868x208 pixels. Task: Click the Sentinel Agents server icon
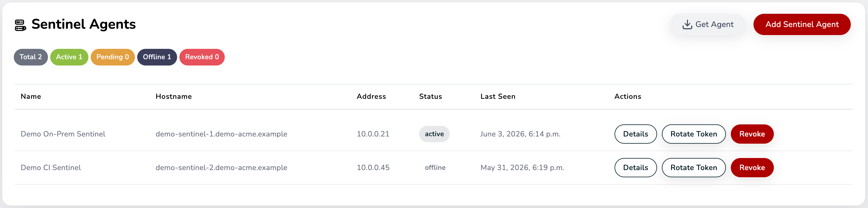click(20, 25)
